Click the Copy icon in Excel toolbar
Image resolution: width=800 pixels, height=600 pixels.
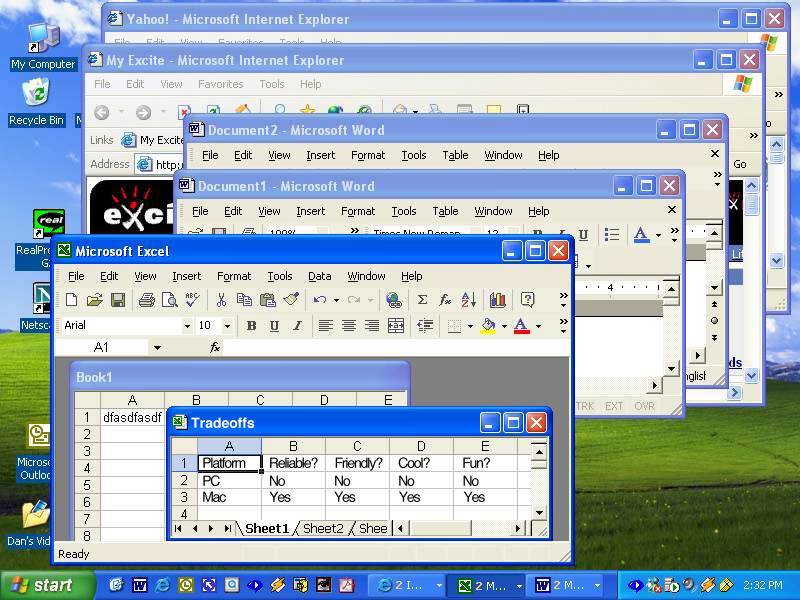244,300
